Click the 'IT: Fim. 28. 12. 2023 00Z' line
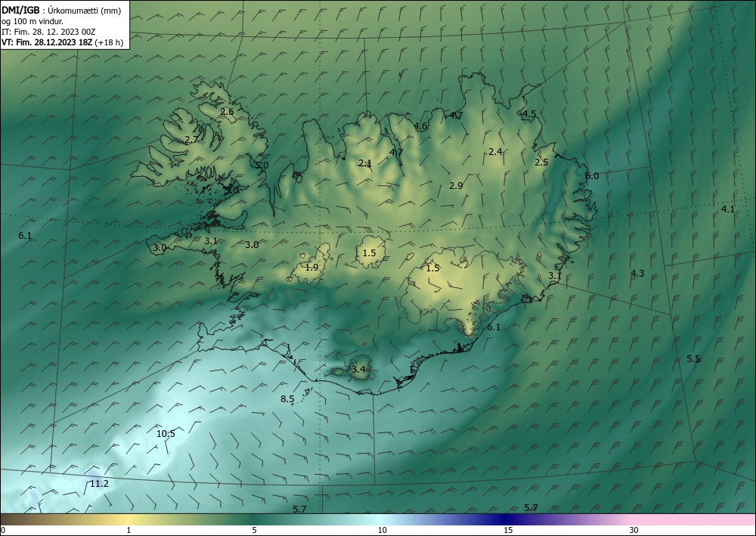The image size is (756, 536). pyautogui.click(x=48, y=32)
